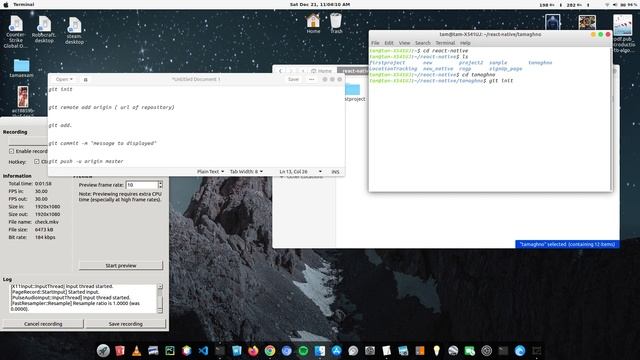Open the terminal Search menu
640x360 pixels.
[x=422, y=43]
